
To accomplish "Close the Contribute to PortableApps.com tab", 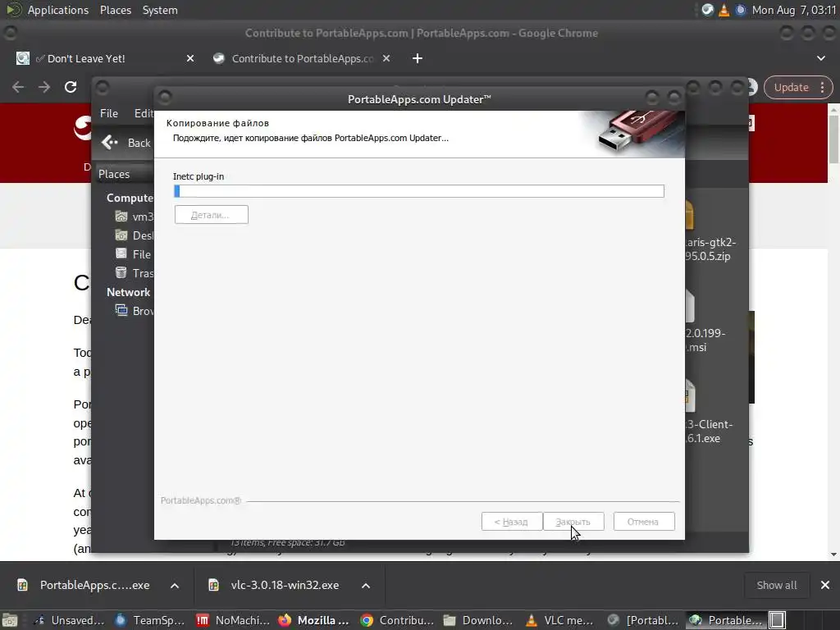I will pyautogui.click(x=386, y=58).
